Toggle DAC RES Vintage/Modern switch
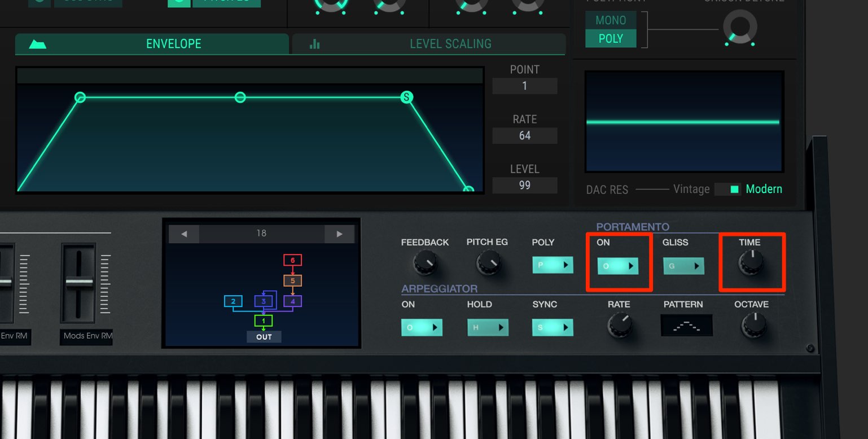This screenshot has height=439, width=868. (x=729, y=190)
